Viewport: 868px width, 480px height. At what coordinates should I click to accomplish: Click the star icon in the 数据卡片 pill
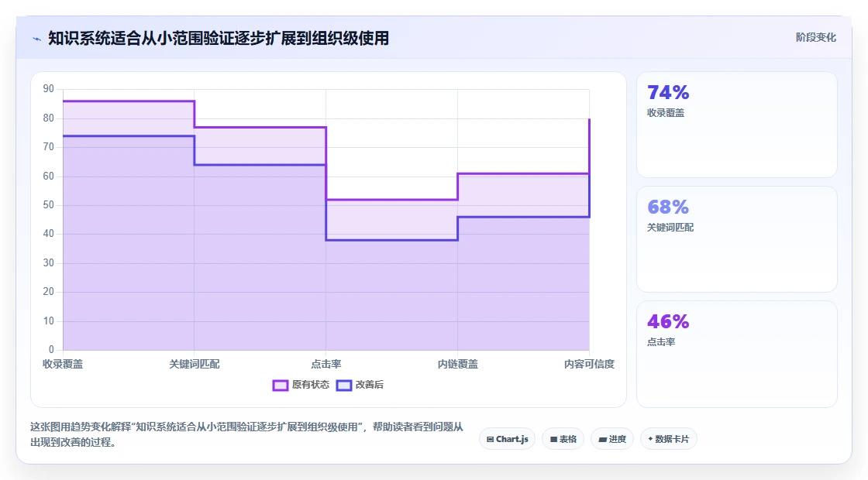tap(650, 438)
